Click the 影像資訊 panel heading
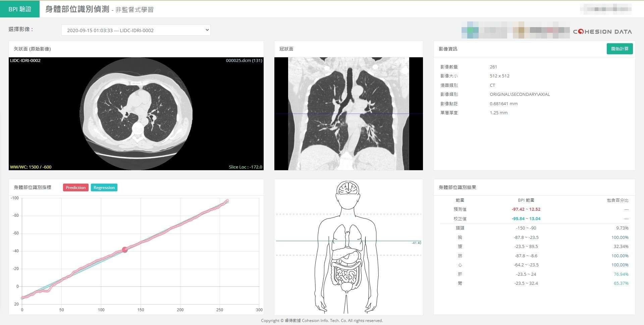The width and height of the screenshot is (644, 325). (x=448, y=49)
